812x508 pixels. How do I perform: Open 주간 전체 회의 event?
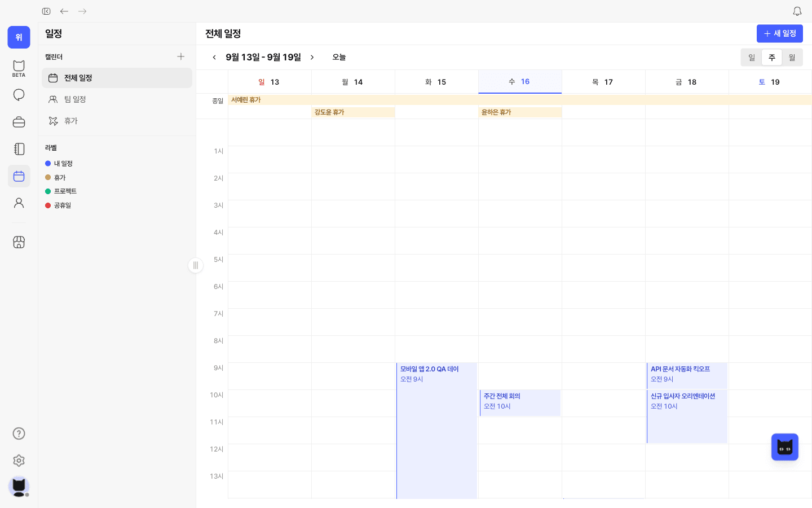click(x=520, y=403)
